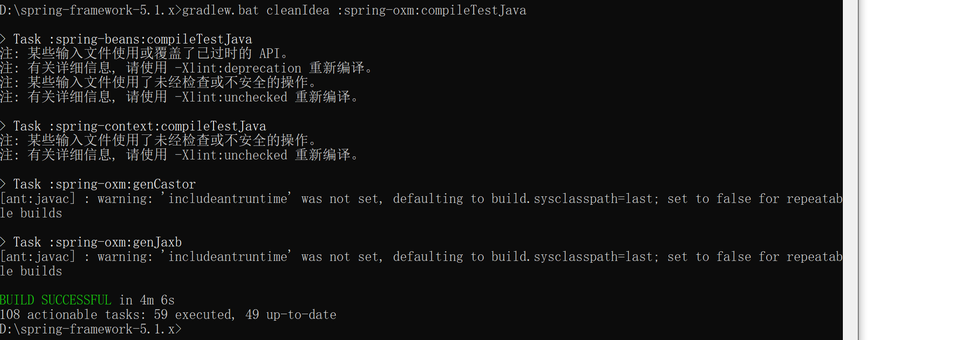Click the 4m 6s build time
The width and height of the screenshot is (980, 340).
point(157,300)
